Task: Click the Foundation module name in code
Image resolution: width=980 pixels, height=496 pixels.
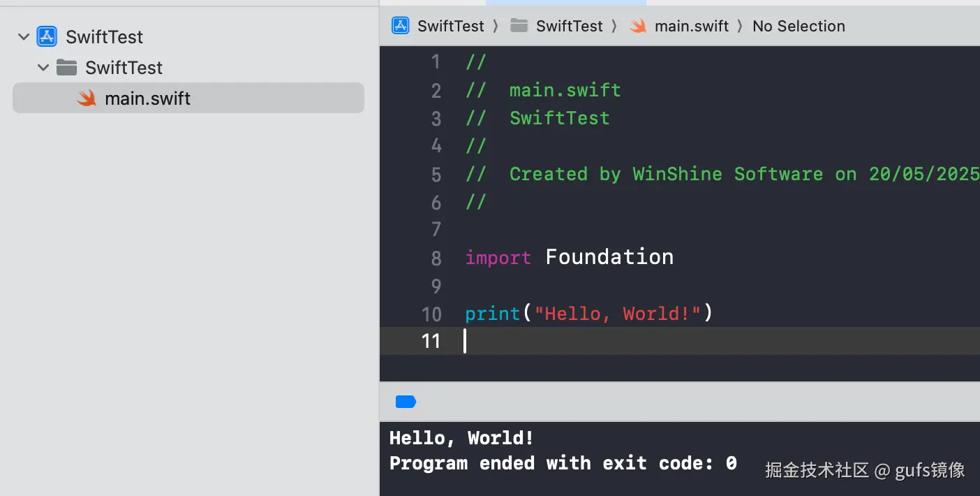Action: [x=609, y=257]
